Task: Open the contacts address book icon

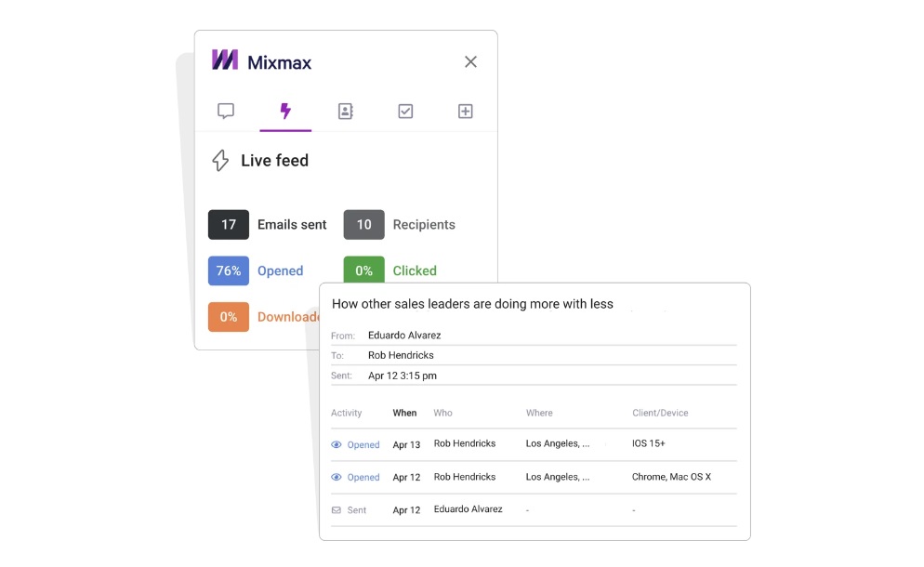Action: 345,111
